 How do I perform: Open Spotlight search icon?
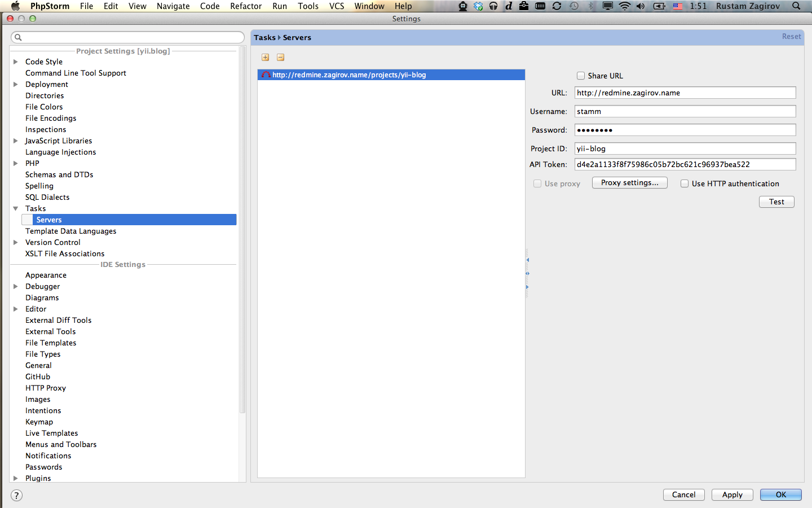click(x=796, y=6)
